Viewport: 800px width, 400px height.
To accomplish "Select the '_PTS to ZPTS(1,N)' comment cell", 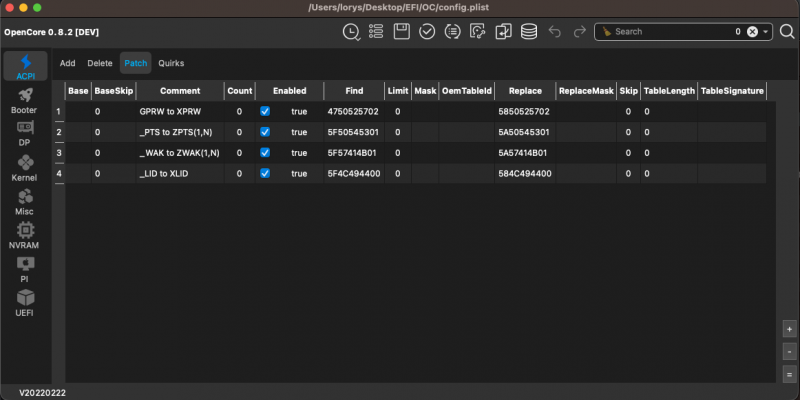I will click(180, 132).
